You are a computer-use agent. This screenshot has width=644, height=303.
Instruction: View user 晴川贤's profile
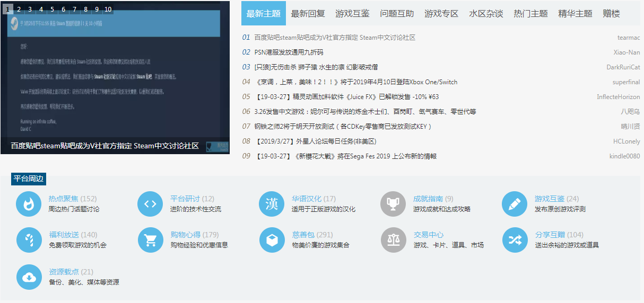click(631, 127)
